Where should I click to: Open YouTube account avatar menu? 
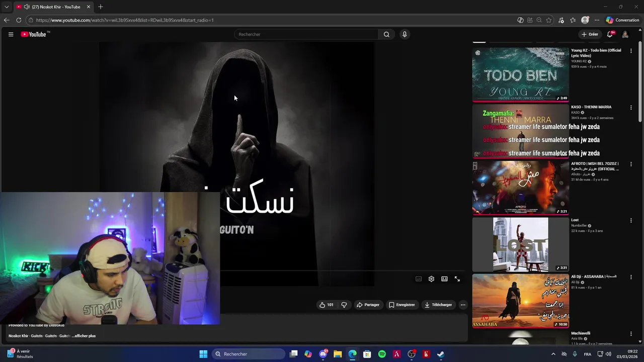(x=625, y=34)
